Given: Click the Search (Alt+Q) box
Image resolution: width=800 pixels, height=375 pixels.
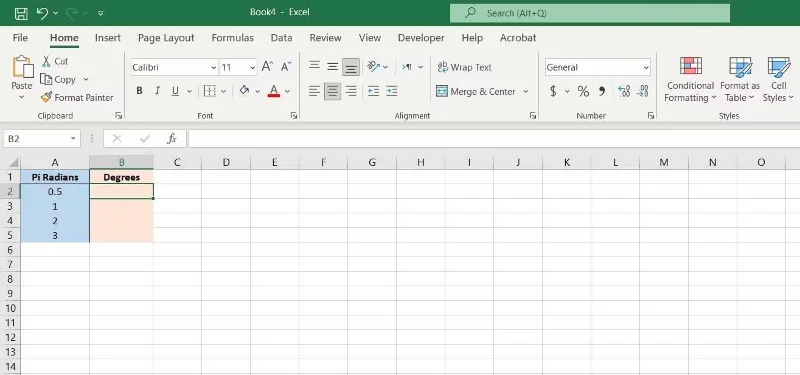Looking at the screenshot, I should [x=590, y=13].
